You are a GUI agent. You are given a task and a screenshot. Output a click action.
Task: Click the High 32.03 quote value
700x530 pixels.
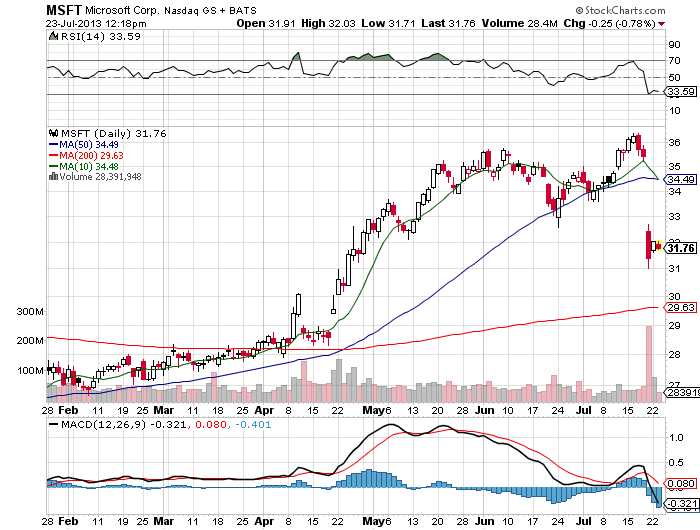(328, 23)
